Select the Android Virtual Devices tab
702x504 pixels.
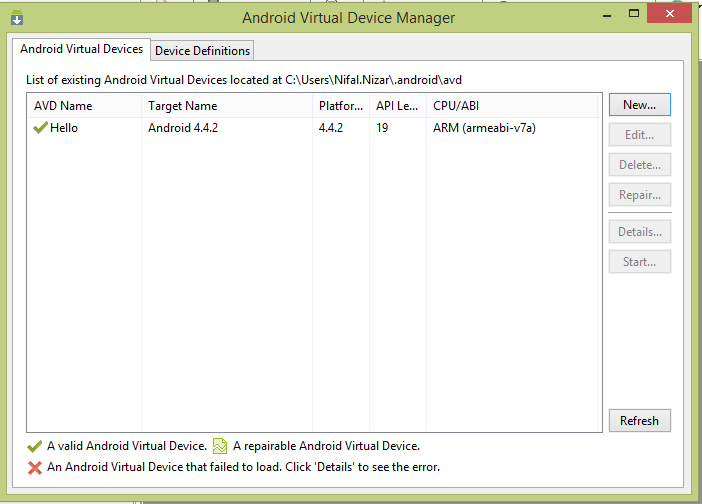81,49
